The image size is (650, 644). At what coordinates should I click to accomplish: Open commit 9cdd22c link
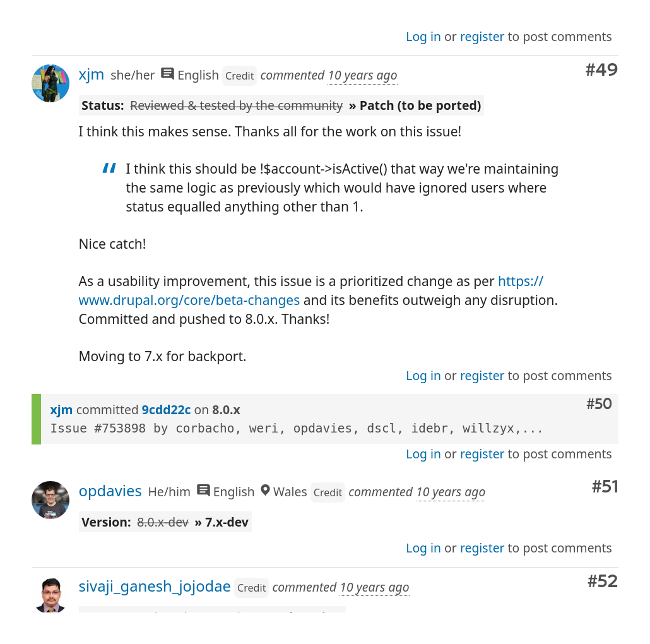166,410
